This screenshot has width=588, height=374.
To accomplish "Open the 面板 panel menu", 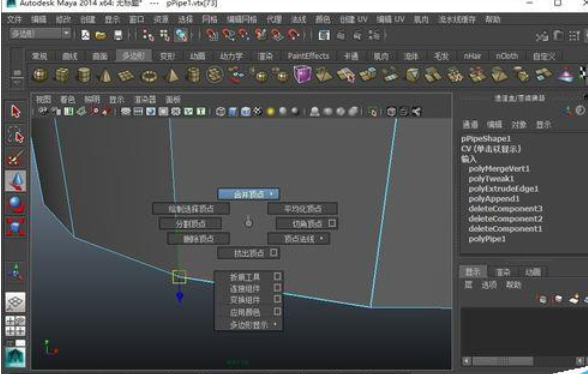I will point(173,99).
